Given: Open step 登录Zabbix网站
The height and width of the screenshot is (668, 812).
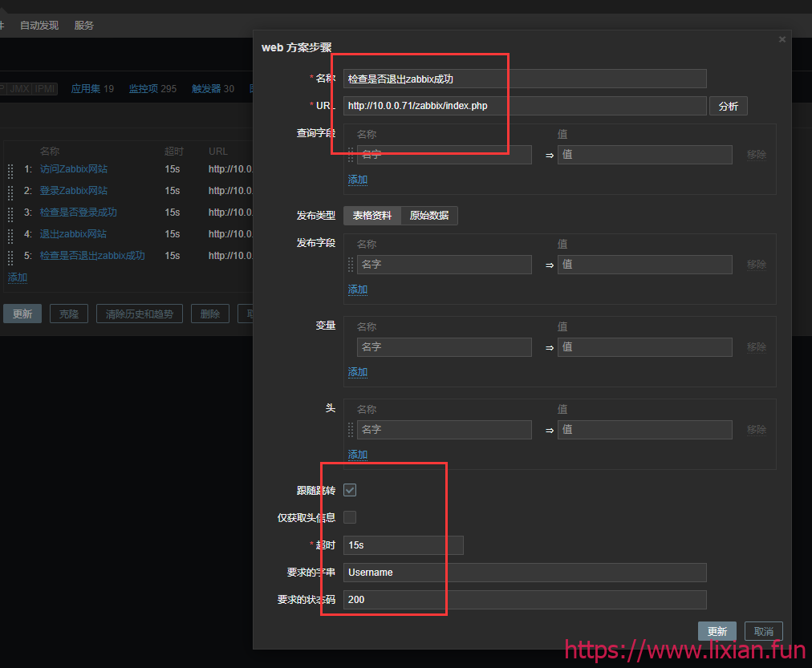Looking at the screenshot, I should [x=74, y=190].
